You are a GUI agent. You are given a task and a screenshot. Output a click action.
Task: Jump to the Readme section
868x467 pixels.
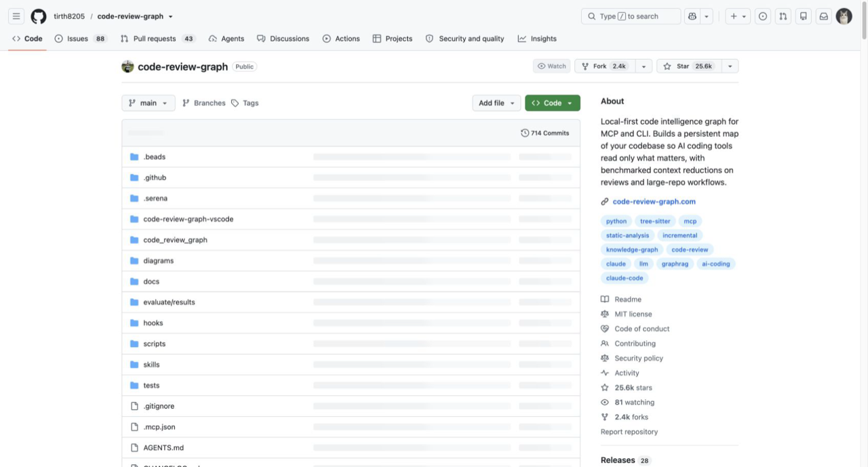coord(621,300)
